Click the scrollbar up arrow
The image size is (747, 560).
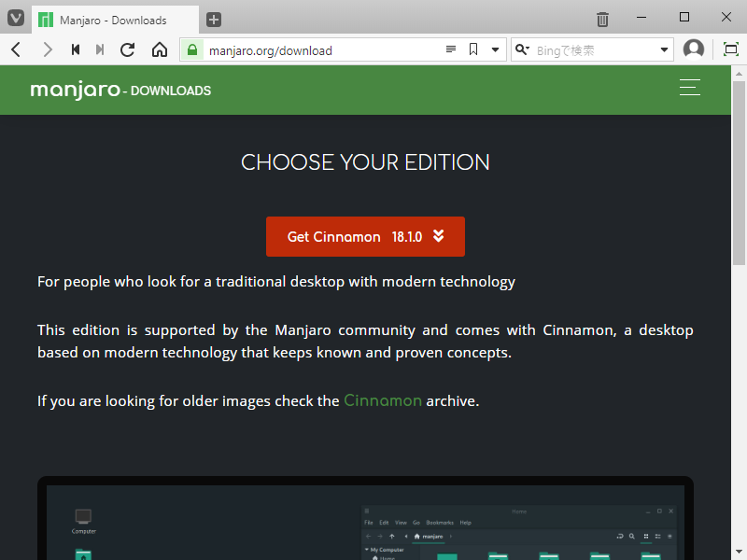(x=739, y=74)
